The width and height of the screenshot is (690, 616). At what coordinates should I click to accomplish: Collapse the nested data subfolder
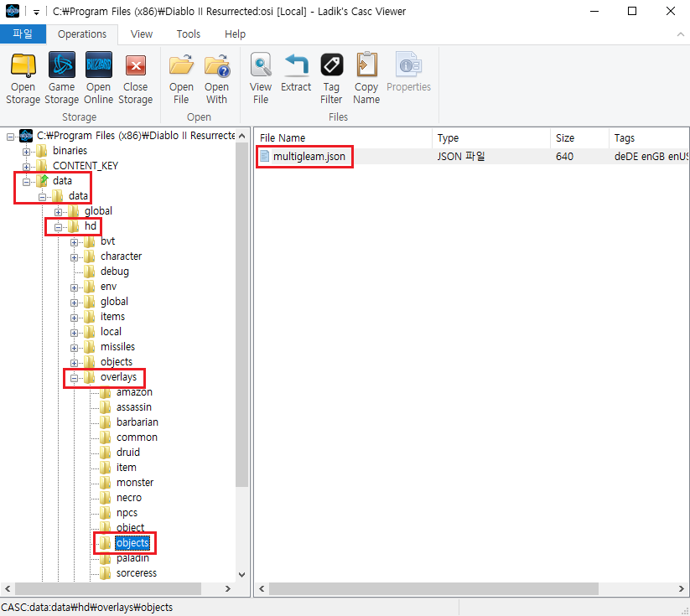42,197
